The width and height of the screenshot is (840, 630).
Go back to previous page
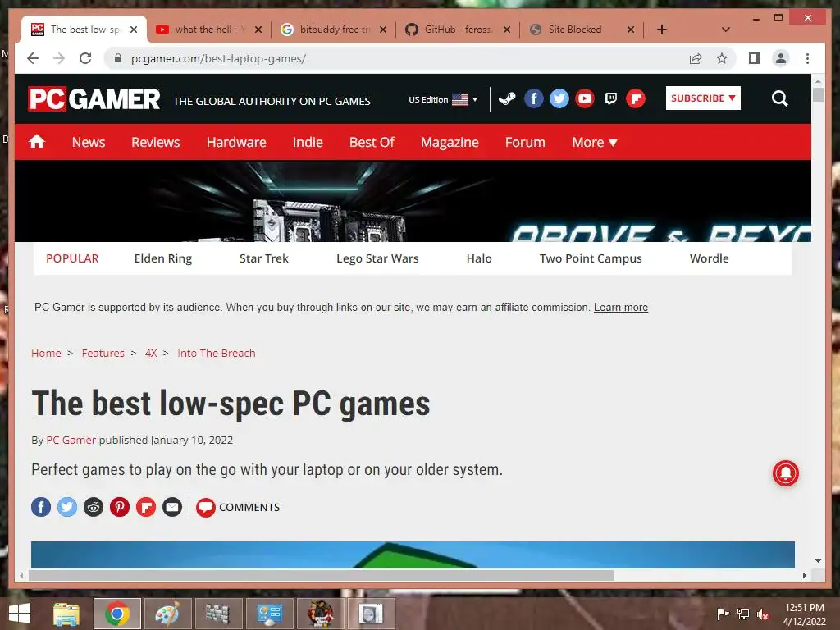tap(33, 58)
